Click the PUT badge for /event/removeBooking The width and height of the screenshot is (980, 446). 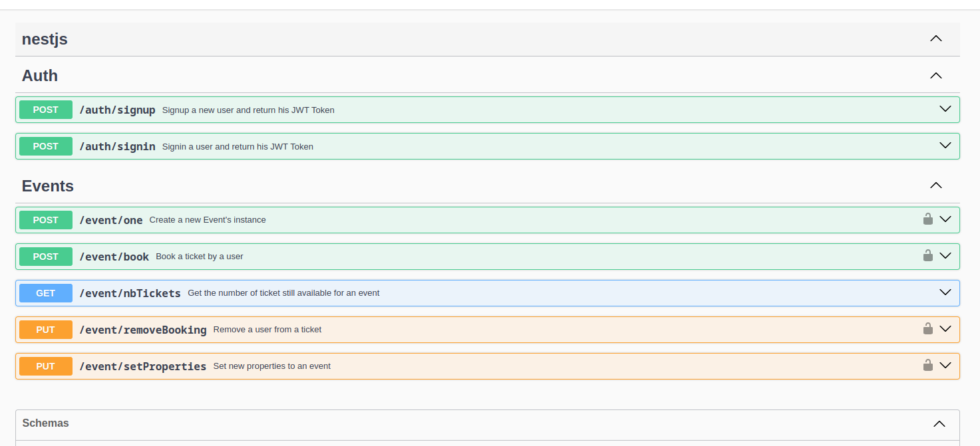(46, 330)
